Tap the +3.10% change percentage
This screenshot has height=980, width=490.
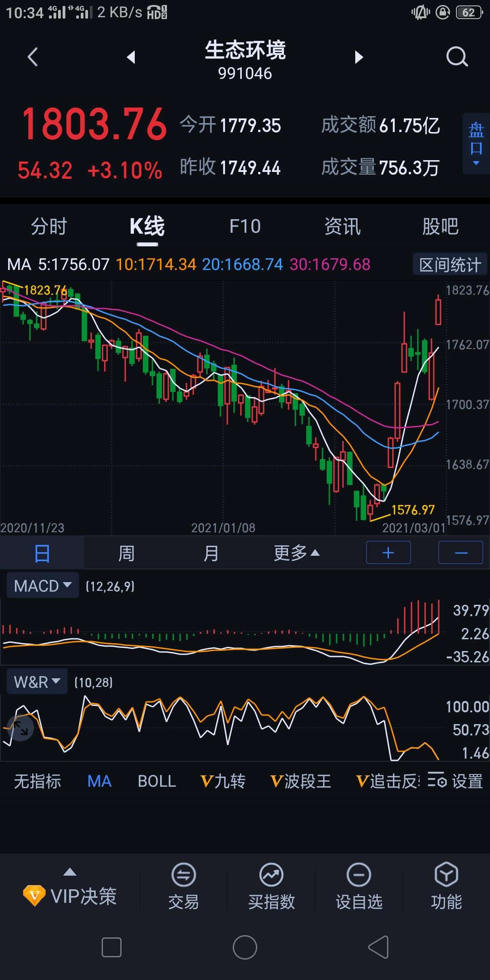pyautogui.click(x=125, y=171)
